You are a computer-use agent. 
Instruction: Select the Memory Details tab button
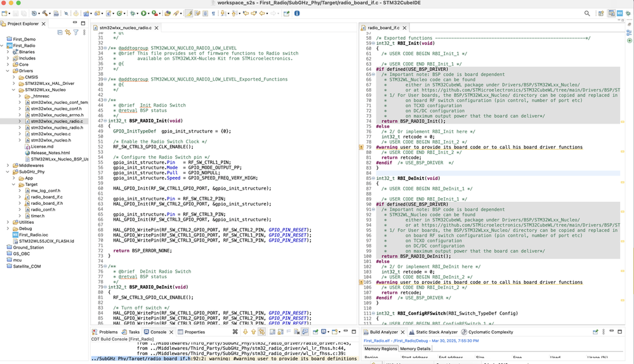[x=415, y=349]
